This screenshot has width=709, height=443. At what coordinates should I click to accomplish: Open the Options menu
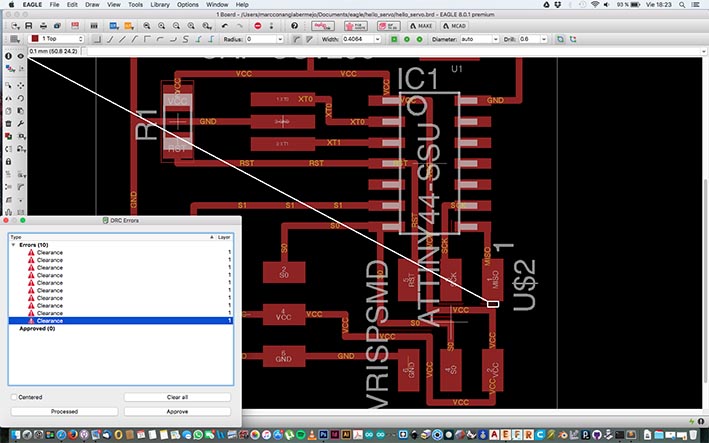tap(188, 5)
